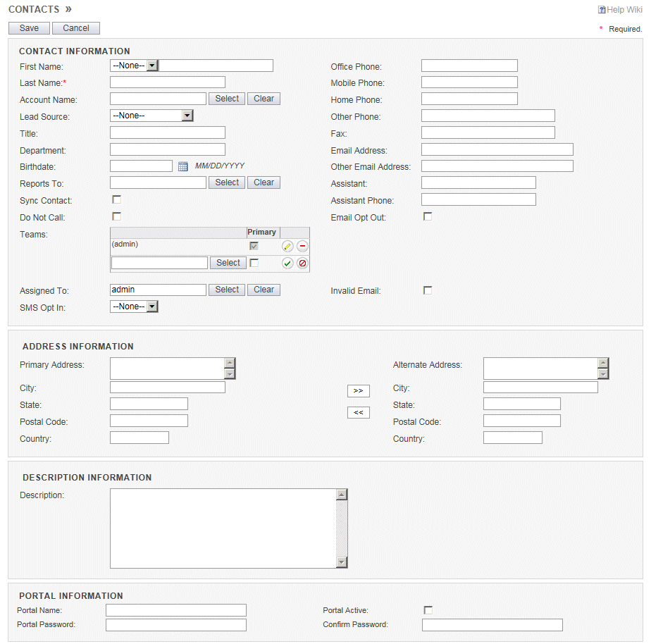Open the Birthdate calendar picker

tap(182, 166)
